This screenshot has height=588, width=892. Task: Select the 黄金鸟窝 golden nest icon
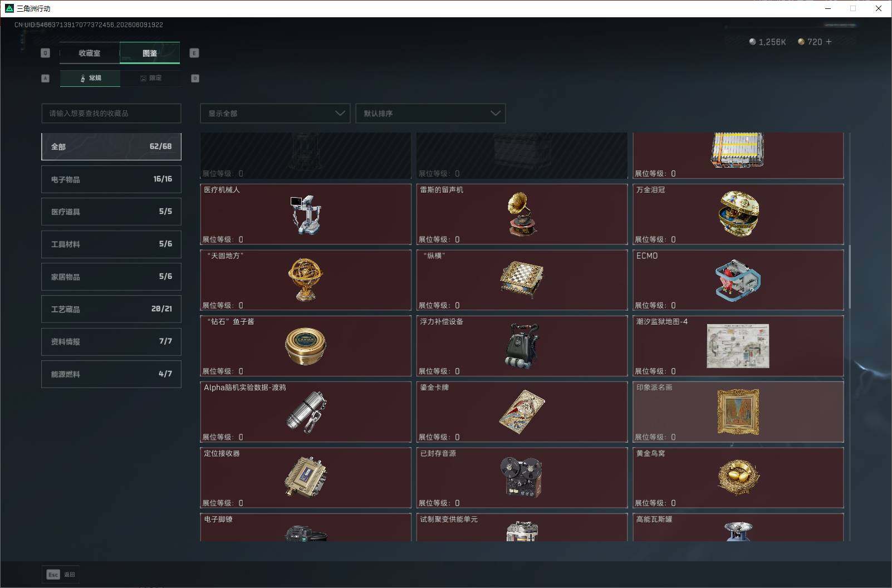(x=738, y=477)
